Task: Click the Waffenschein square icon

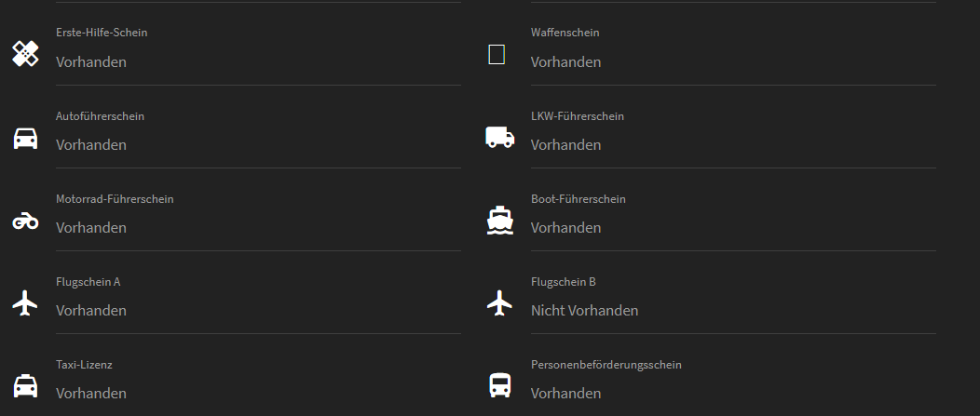Action: tap(497, 55)
